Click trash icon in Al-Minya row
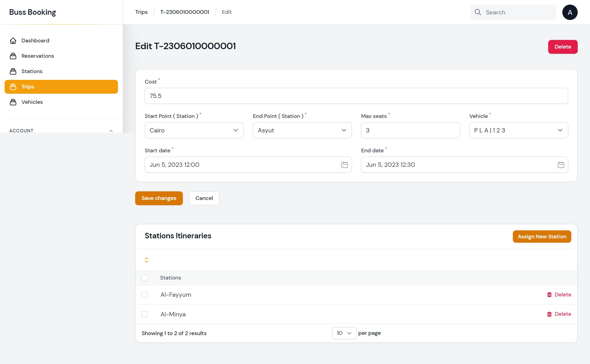The width and height of the screenshot is (590, 364). [x=549, y=314]
